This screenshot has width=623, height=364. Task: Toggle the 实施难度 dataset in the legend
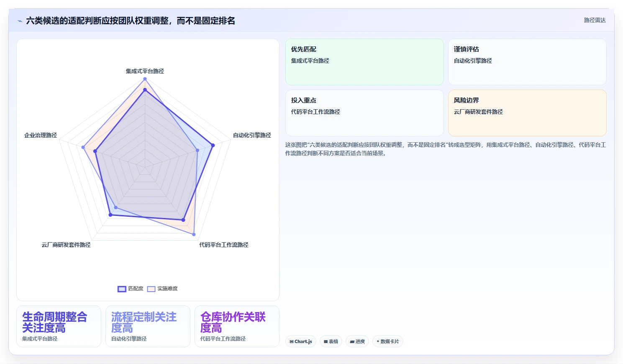[162, 289]
